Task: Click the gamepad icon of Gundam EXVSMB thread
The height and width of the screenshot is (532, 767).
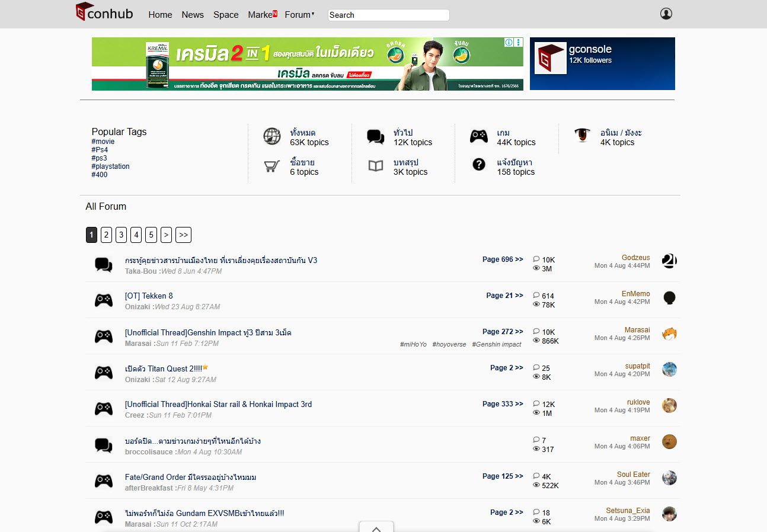Action: [104, 517]
